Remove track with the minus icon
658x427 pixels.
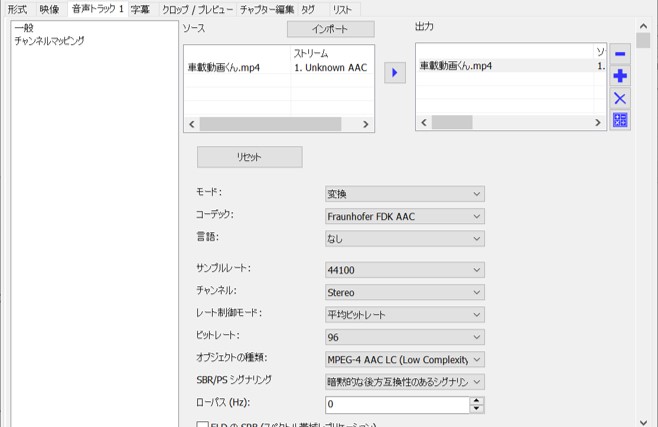[620, 54]
